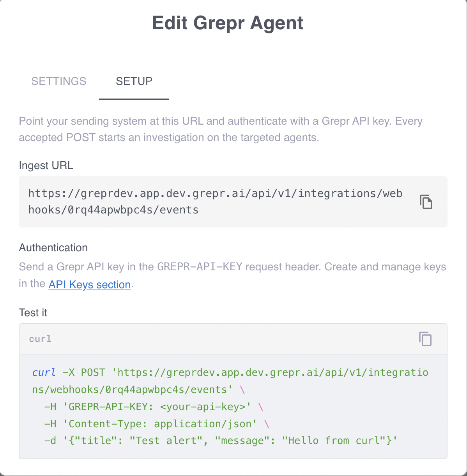Click the -d JSON payload line
The width and height of the screenshot is (467, 476).
coord(221,441)
